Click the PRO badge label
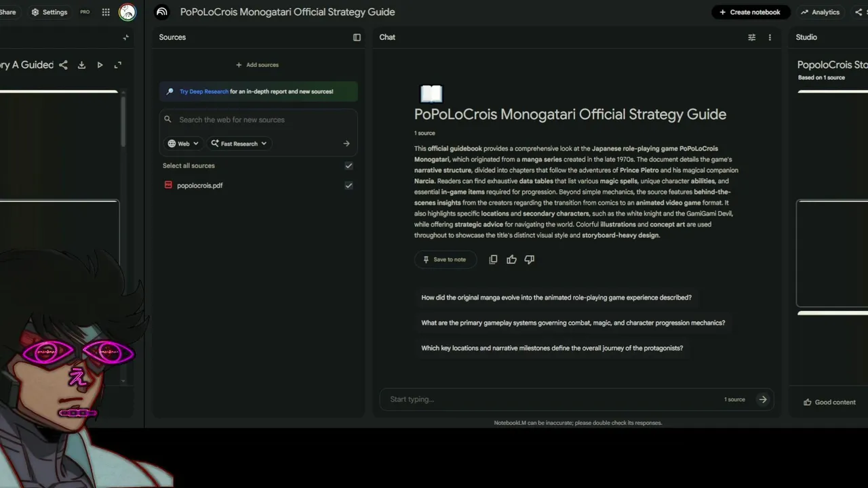This screenshot has width=868, height=488. [x=85, y=12]
